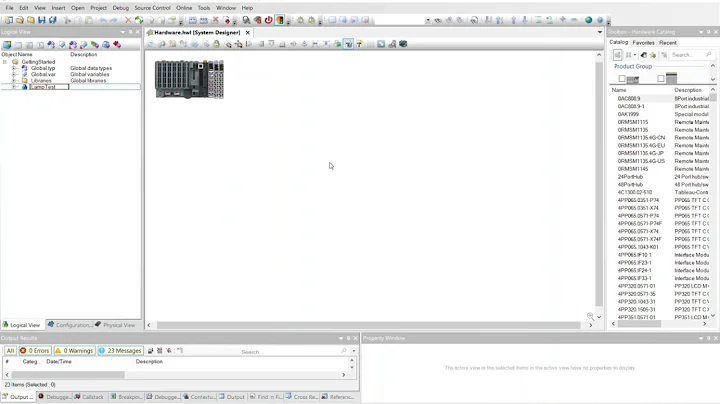Click the Save floppy-disk icon
This screenshot has width=720, height=404.
[42, 20]
